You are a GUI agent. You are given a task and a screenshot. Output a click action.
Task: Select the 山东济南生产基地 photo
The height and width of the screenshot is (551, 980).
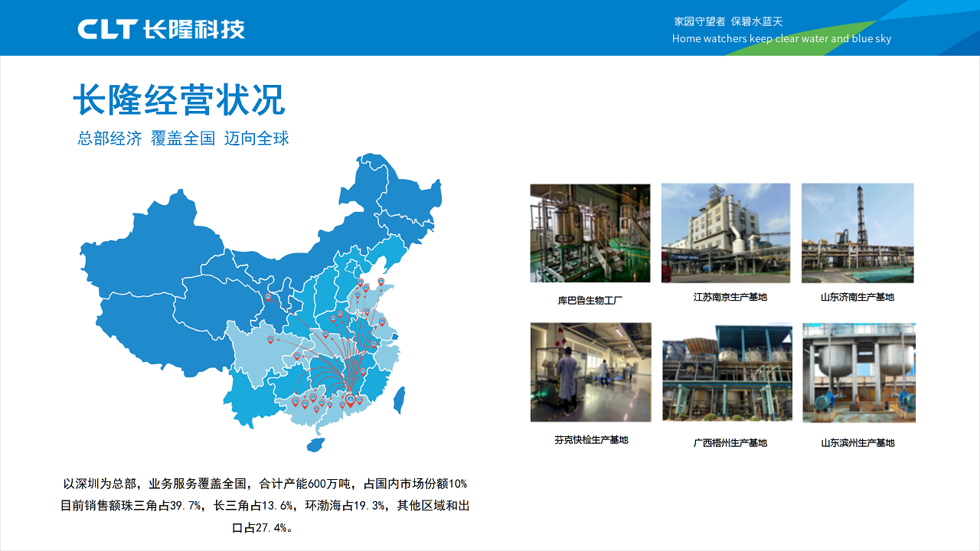point(857,233)
